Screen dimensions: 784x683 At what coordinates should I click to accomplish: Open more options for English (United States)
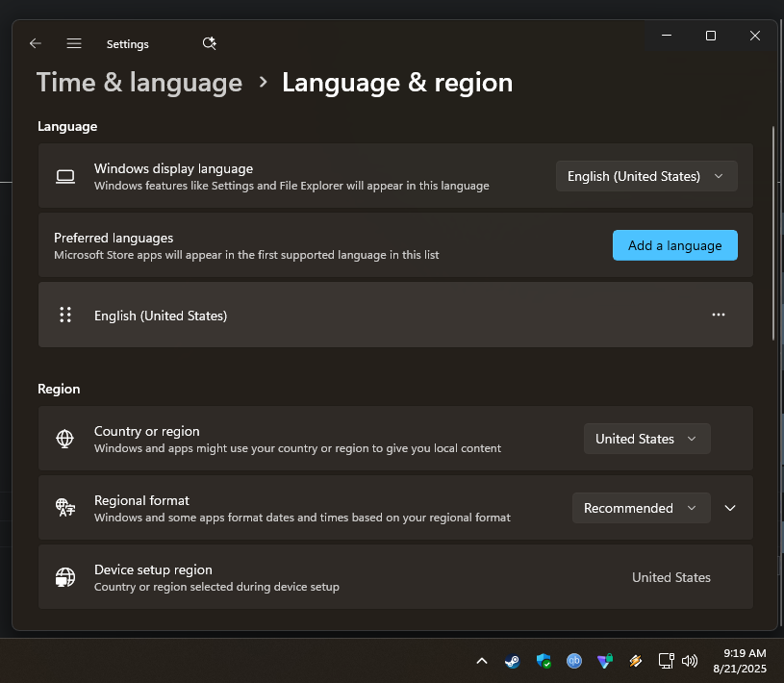tap(719, 315)
